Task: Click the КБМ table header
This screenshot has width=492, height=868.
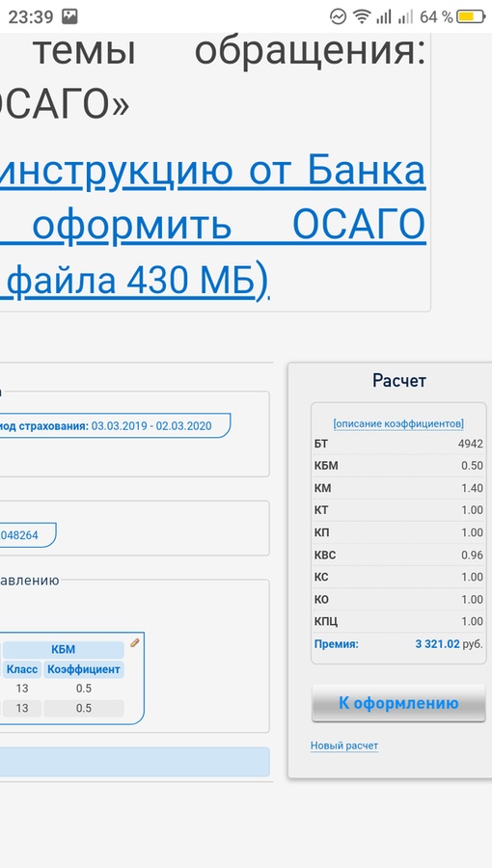Action: click(63, 649)
